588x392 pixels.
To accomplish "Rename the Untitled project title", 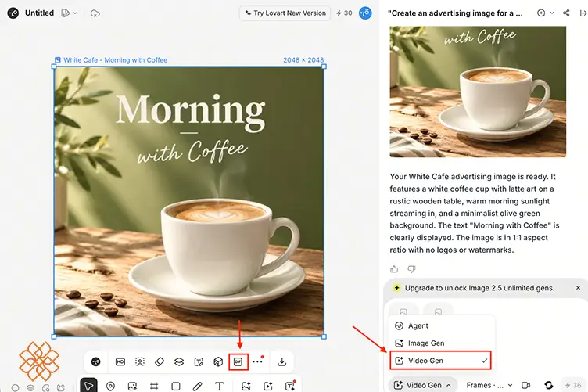I will tap(39, 13).
